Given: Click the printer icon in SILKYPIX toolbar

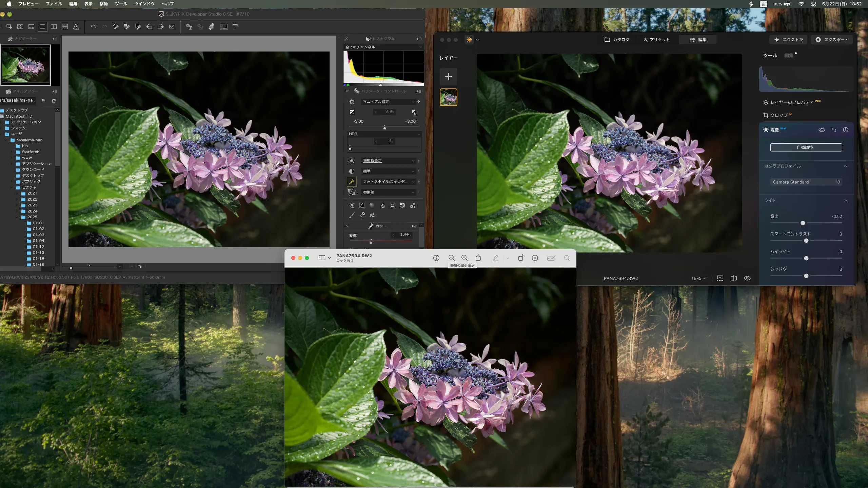Looking at the screenshot, I should [x=212, y=26].
